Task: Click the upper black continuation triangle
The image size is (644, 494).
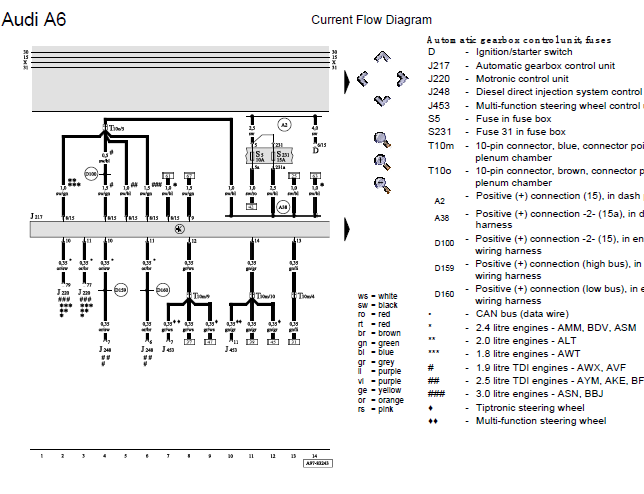Action: click(x=347, y=82)
